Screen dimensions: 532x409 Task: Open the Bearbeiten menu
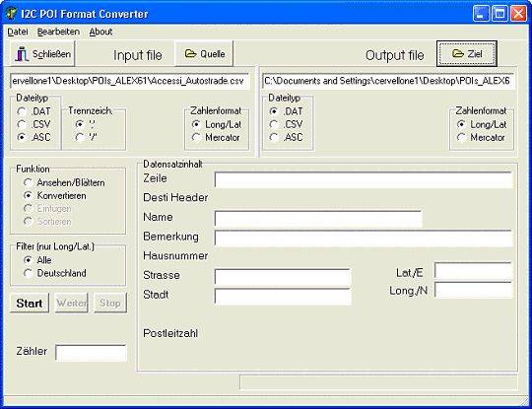(x=58, y=32)
